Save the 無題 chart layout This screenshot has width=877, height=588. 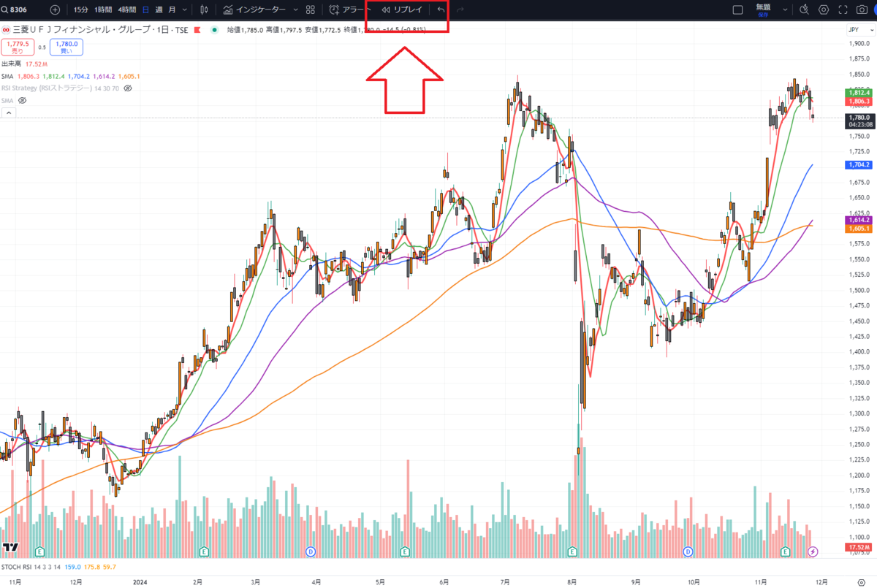point(763,9)
